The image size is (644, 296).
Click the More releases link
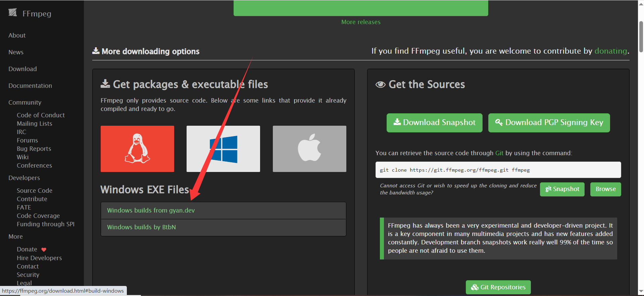pos(361,22)
